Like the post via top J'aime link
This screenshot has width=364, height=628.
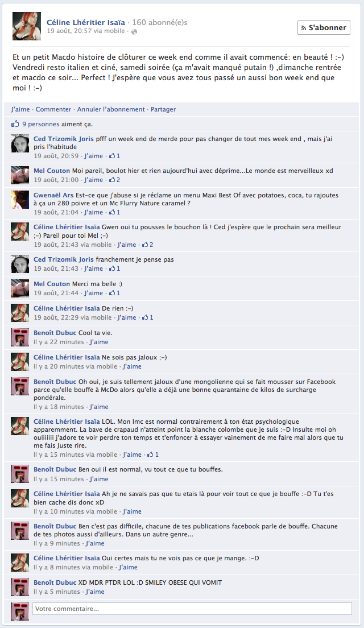[20, 109]
